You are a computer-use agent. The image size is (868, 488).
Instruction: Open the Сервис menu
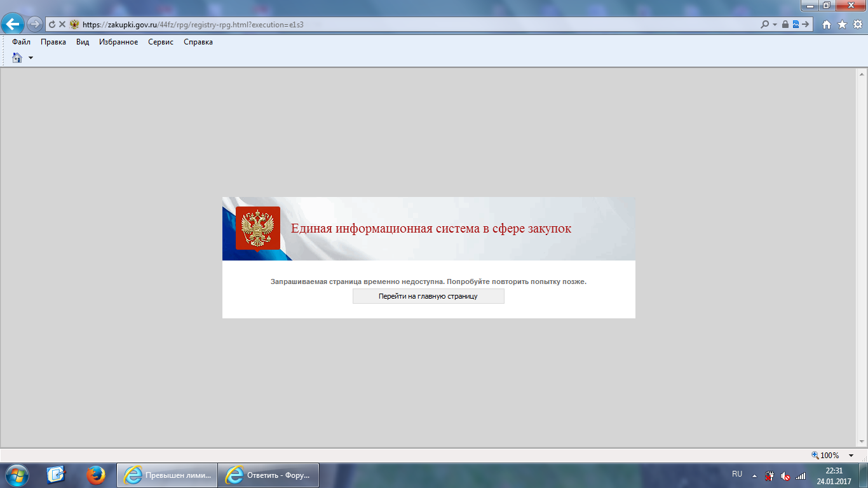(x=161, y=42)
